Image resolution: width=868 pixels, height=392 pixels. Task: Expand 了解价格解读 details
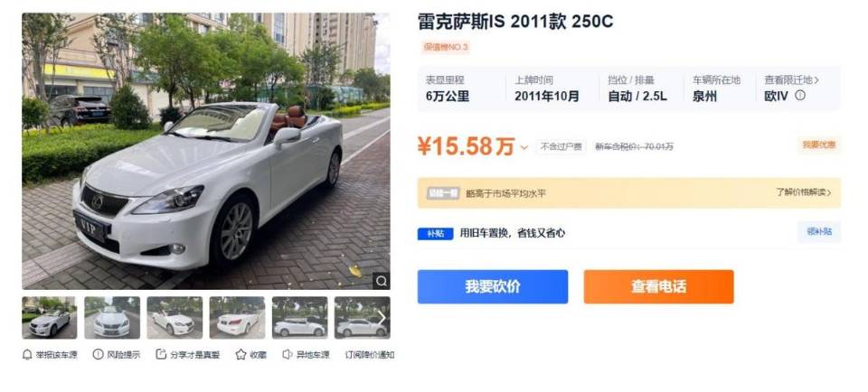[x=803, y=193]
